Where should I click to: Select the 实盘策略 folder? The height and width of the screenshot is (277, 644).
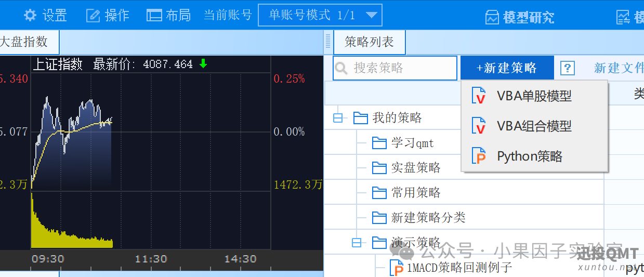point(416,168)
